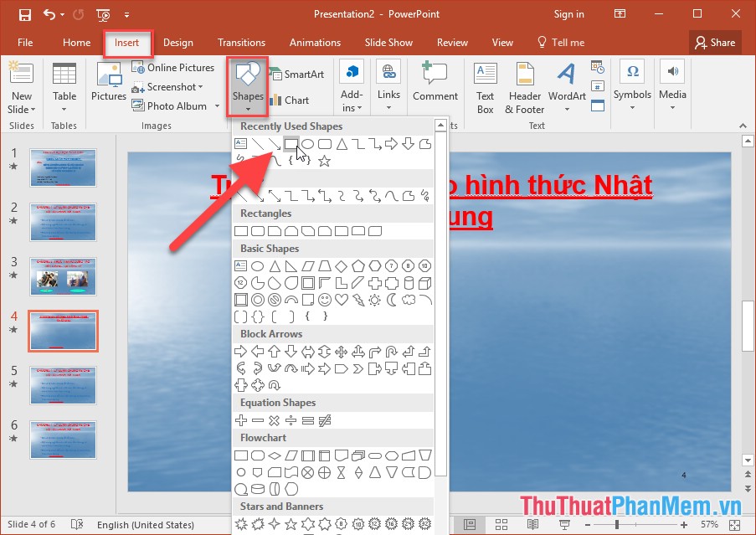Open the Transitions tab
Viewport: 756px width, 535px height.
tap(241, 42)
